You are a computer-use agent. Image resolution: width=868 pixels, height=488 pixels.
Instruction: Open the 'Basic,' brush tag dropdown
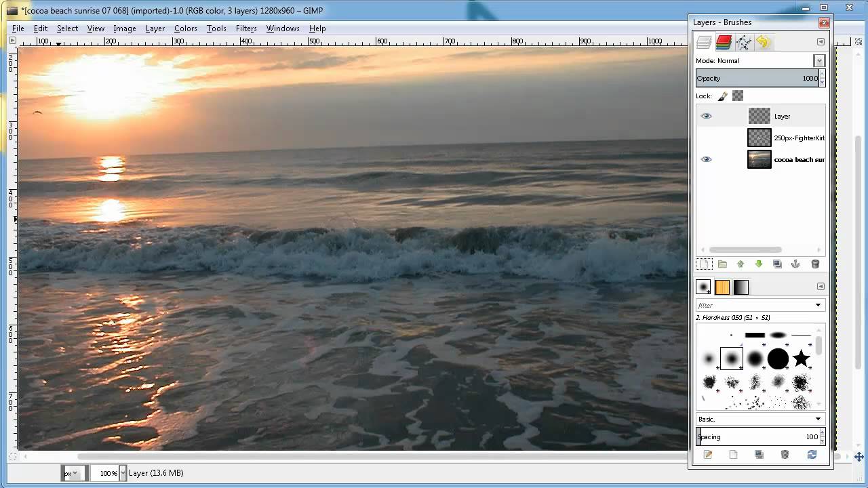[x=760, y=419]
